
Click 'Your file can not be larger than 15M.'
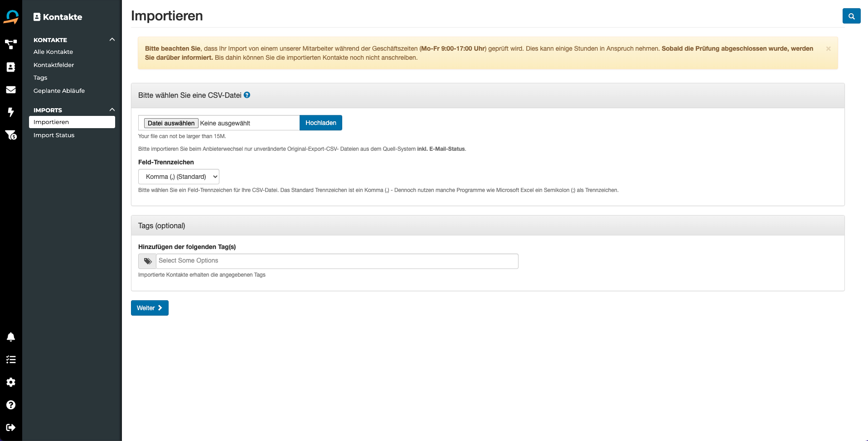(x=182, y=136)
